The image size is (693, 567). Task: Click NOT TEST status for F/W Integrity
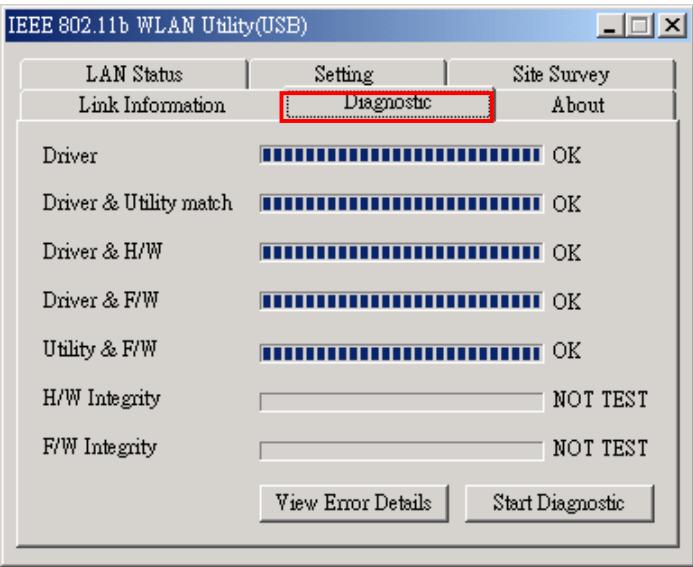point(601,448)
